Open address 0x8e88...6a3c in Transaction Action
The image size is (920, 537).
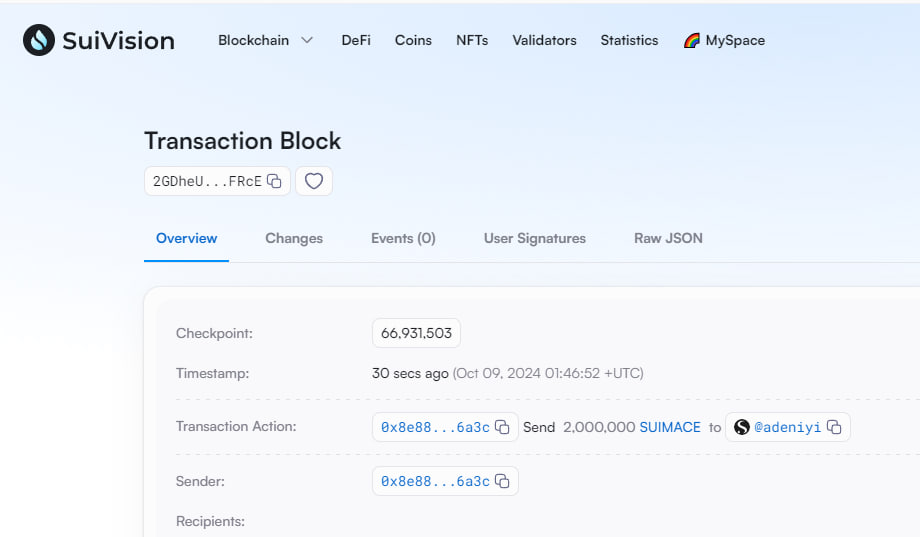435,427
